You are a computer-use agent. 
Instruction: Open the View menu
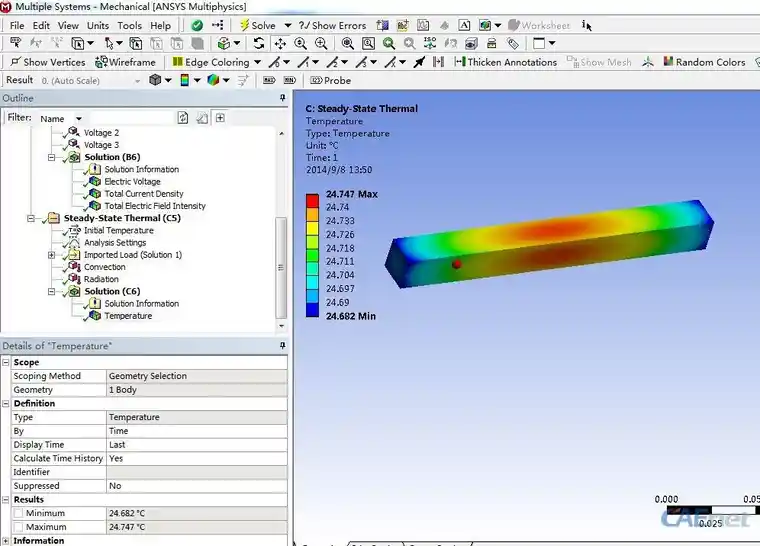click(x=68, y=26)
